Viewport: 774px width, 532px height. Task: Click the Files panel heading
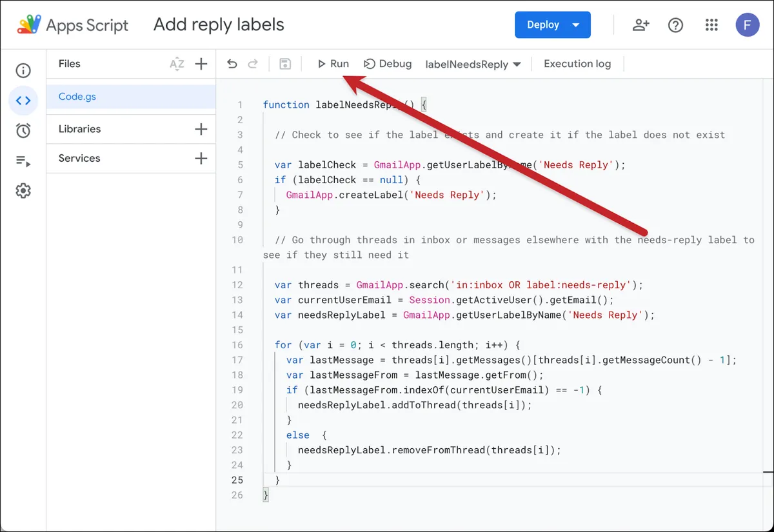click(70, 64)
